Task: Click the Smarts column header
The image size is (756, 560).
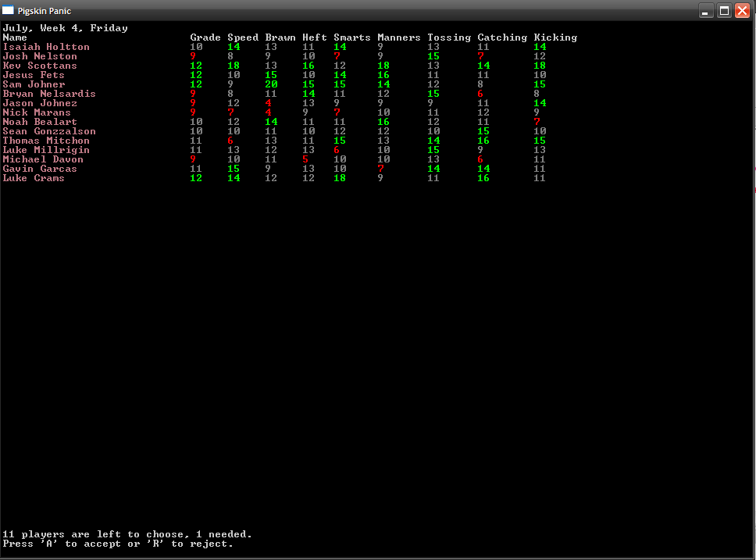Action: pos(352,37)
